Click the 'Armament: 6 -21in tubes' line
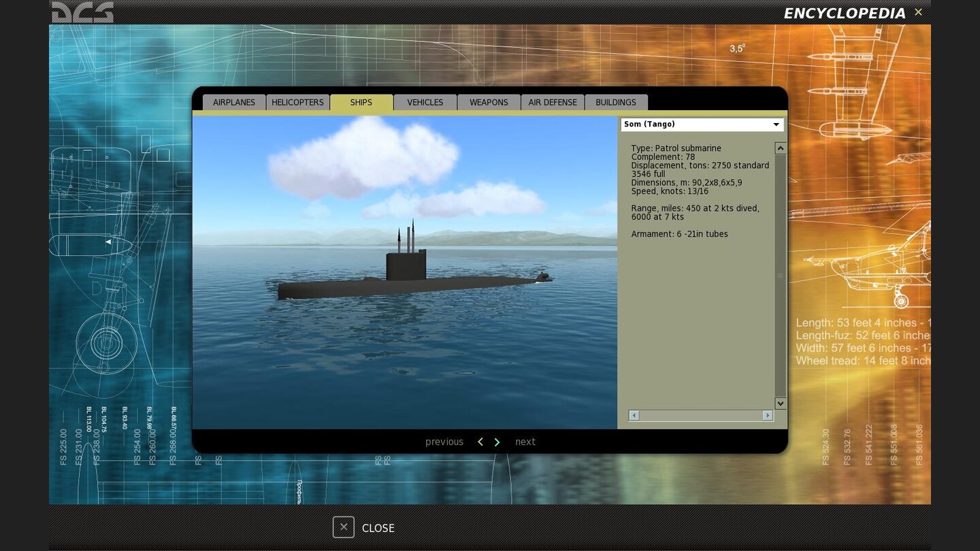 [x=679, y=234]
